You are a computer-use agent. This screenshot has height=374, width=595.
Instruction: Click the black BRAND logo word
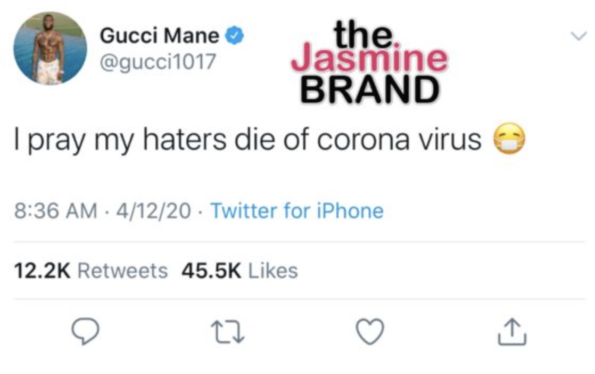click(370, 90)
